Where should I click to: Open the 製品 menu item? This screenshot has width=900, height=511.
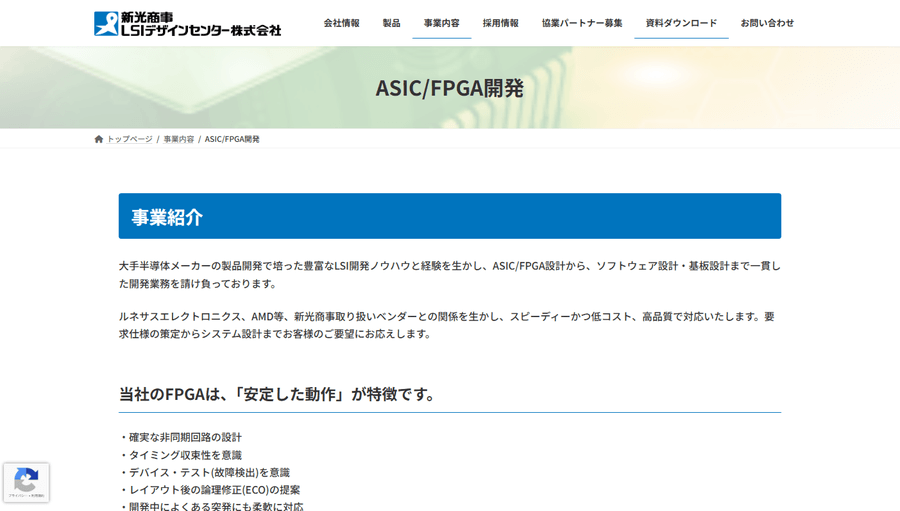(x=391, y=23)
